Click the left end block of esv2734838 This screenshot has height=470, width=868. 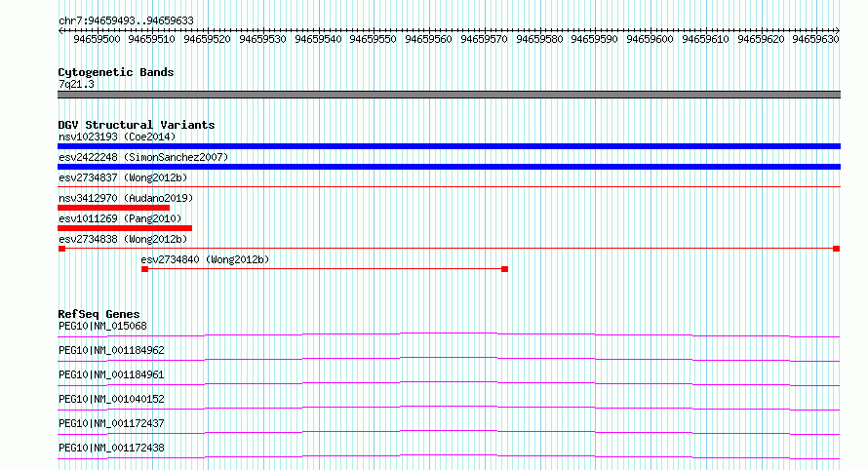pos(62,249)
